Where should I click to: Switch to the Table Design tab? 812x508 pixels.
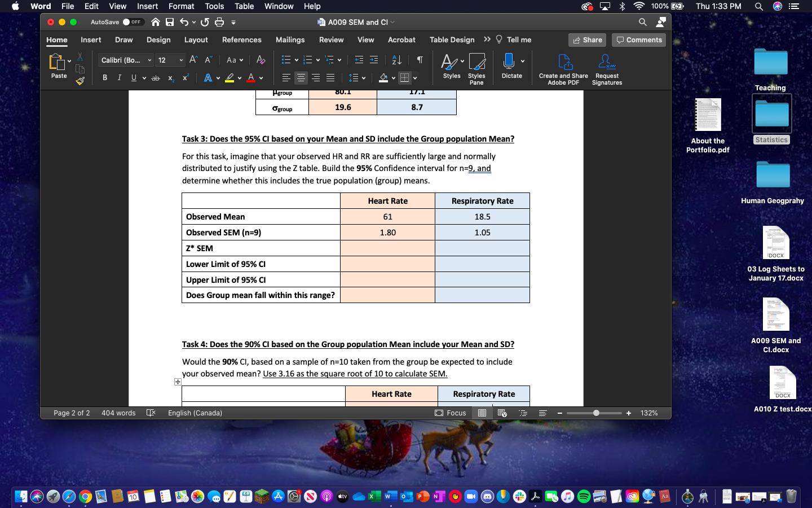click(x=452, y=40)
